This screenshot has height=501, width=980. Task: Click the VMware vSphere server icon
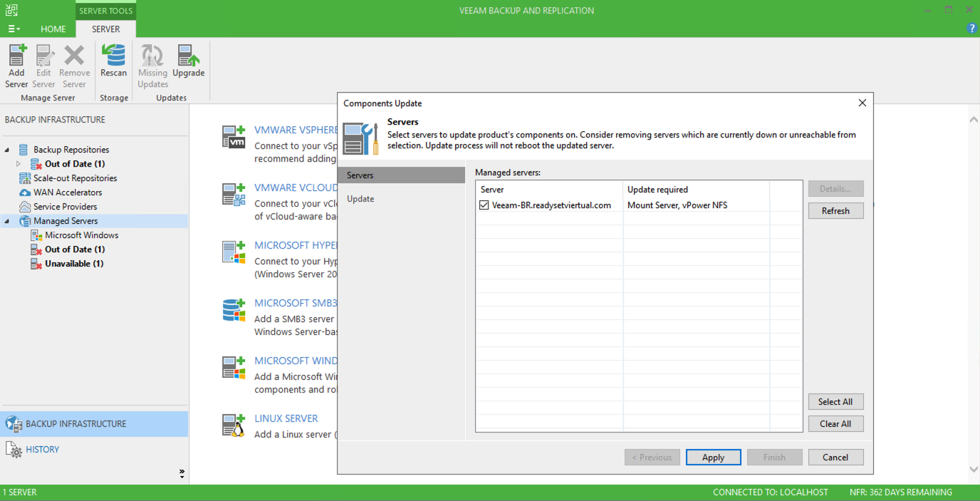pos(234,136)
